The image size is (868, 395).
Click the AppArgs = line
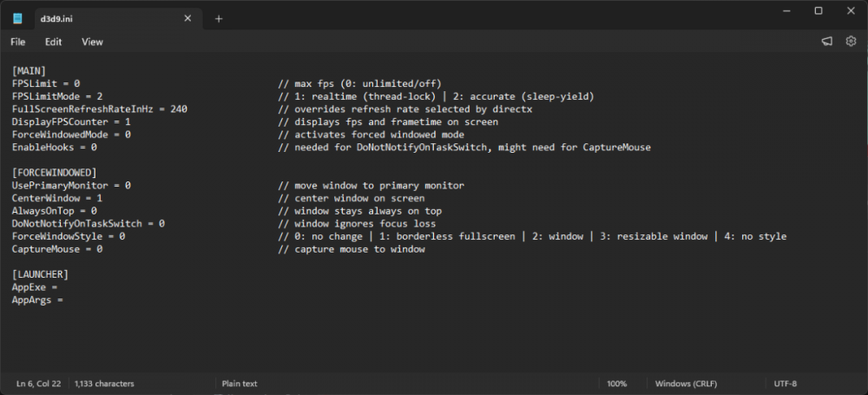click(x=37, y=300)
